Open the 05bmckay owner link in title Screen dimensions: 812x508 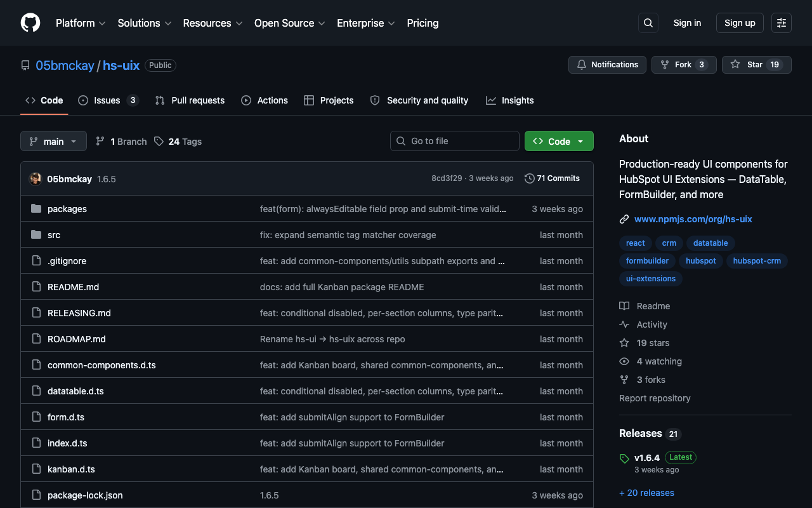[65, 65]
